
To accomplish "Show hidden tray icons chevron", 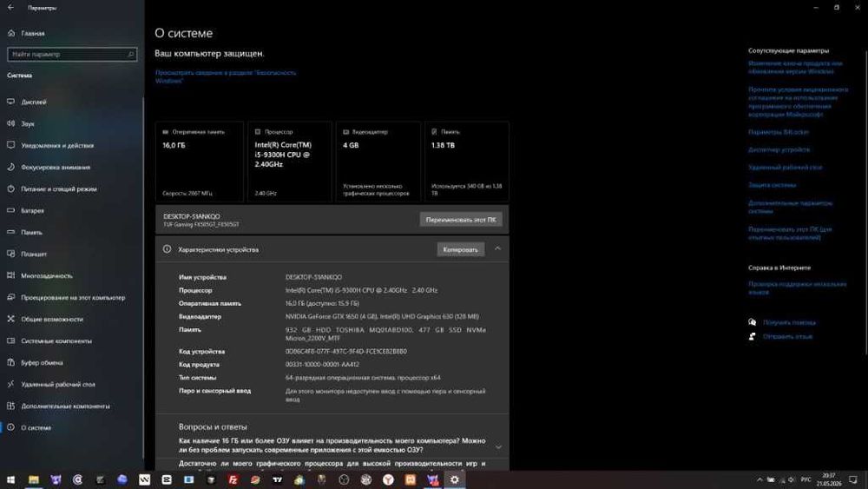I will (759, 479).
